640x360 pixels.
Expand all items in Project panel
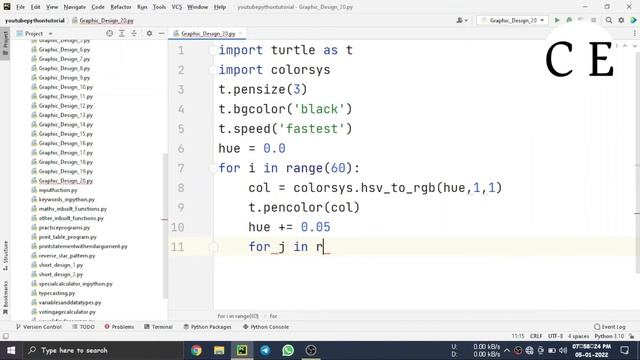122,33
